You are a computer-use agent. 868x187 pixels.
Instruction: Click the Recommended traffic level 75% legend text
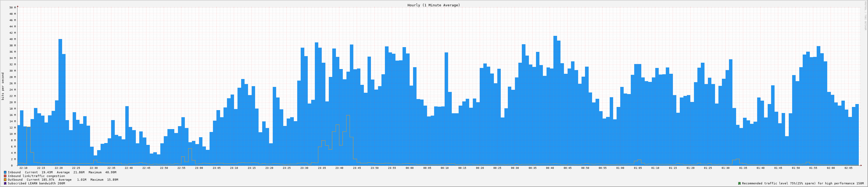[x=802, y=183]
